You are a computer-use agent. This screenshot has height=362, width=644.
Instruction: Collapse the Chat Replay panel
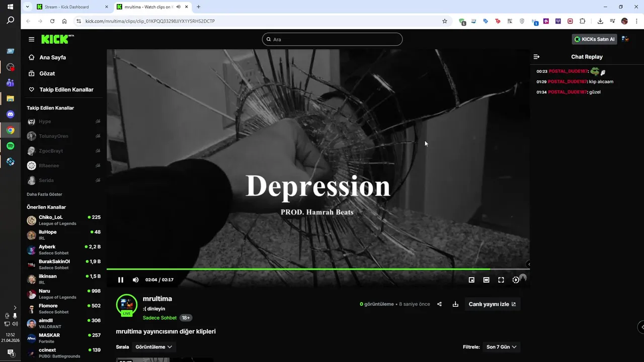[536, 57]
